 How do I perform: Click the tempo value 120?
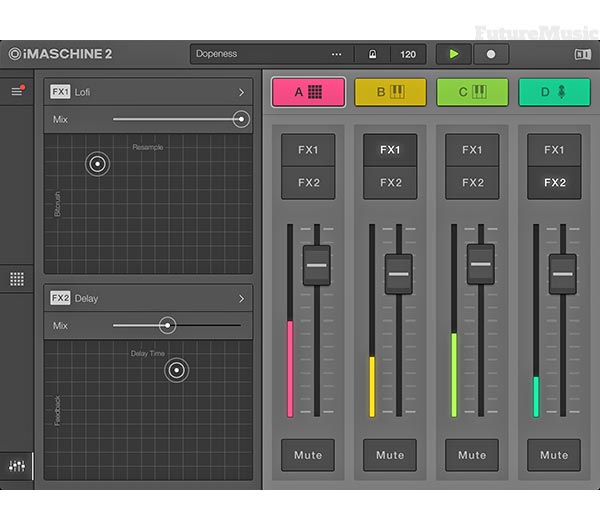(408, 54)
